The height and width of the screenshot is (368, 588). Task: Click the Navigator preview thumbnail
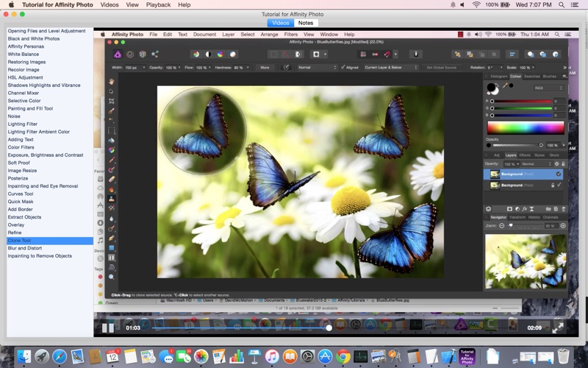click(526, 261)
